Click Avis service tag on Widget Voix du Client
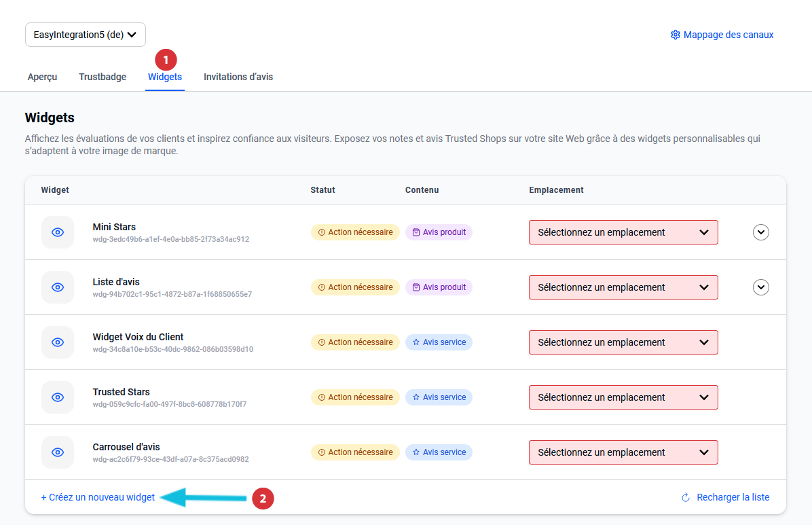The image size is (812, 525). pos(439,342)
